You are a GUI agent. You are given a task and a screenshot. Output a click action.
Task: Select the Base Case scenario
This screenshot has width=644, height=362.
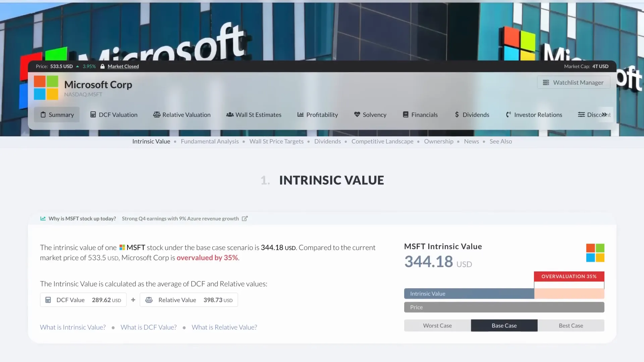(x=504, y=325)
